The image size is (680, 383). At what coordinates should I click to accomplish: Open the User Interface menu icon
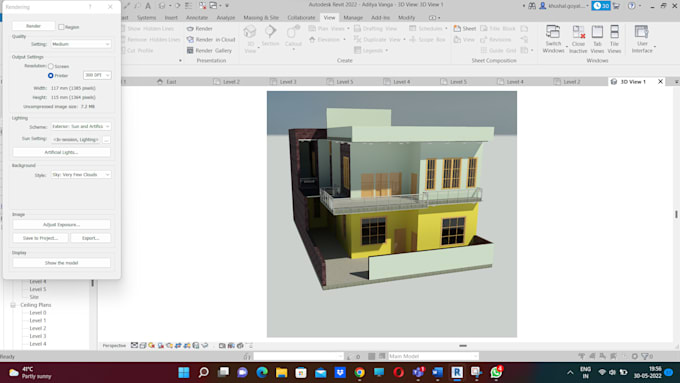(x=641, y=32)
